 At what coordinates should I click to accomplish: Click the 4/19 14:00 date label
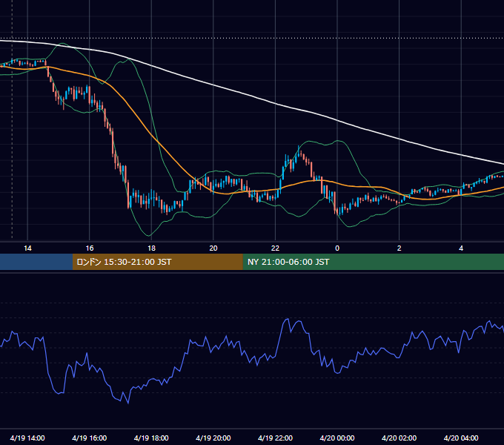point(27,438)
